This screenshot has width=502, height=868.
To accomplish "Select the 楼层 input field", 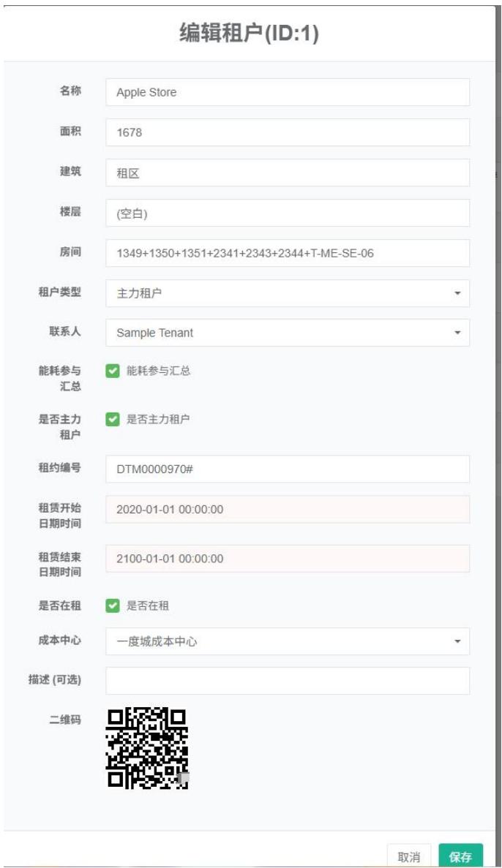I will (287, 214).
